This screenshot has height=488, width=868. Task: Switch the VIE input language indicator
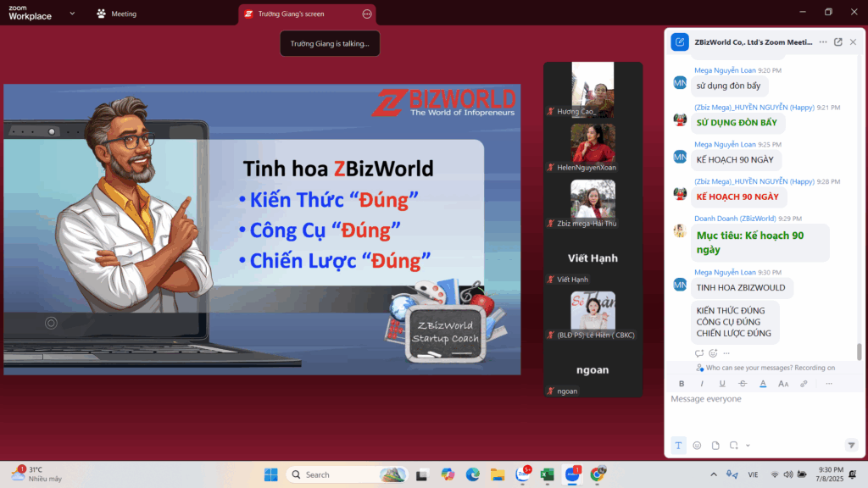pyautogui.click(x=753, y=474)
